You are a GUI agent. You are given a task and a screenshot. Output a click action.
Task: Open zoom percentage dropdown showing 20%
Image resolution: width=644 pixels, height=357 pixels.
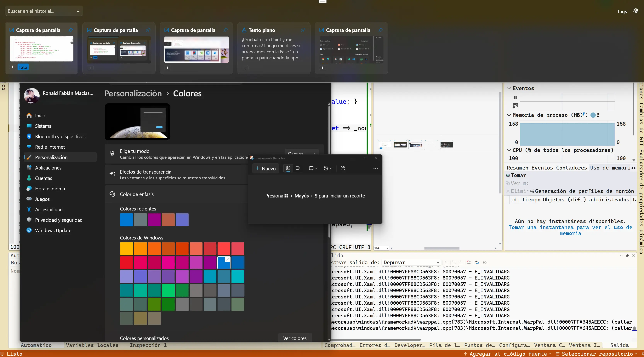coord(381,248)
